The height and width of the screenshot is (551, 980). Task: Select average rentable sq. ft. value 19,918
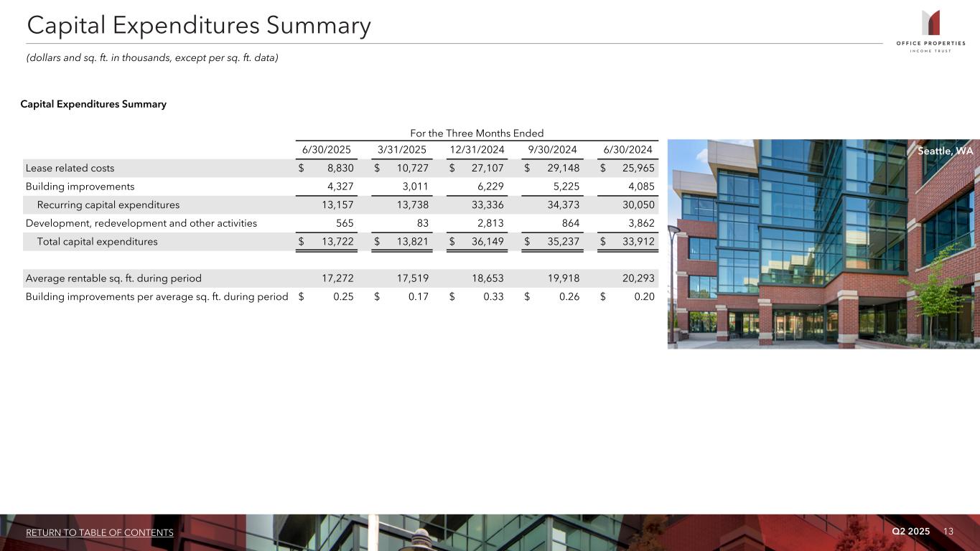[x=562, y=278]
